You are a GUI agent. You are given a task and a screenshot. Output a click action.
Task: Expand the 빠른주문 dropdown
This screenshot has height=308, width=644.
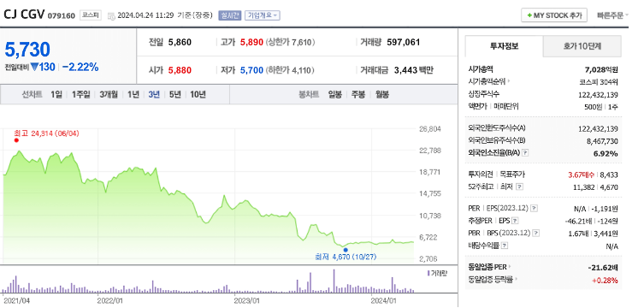click(x=612, y=15)
